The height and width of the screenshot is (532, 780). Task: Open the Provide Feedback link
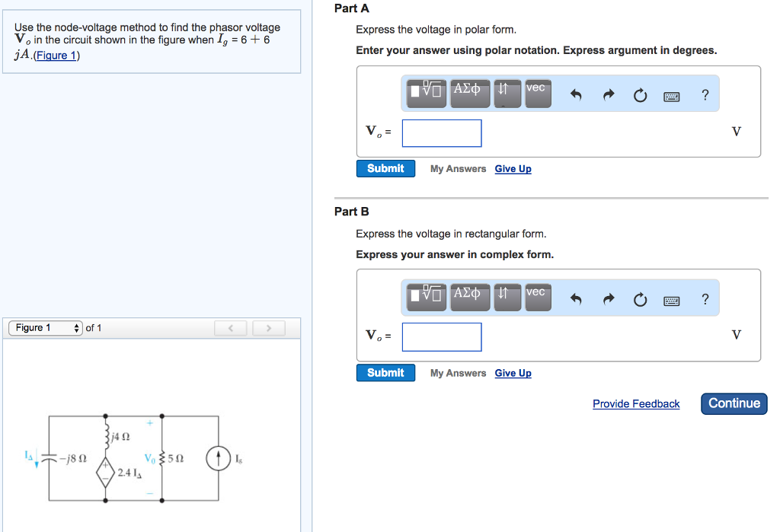tap(636, 403)
